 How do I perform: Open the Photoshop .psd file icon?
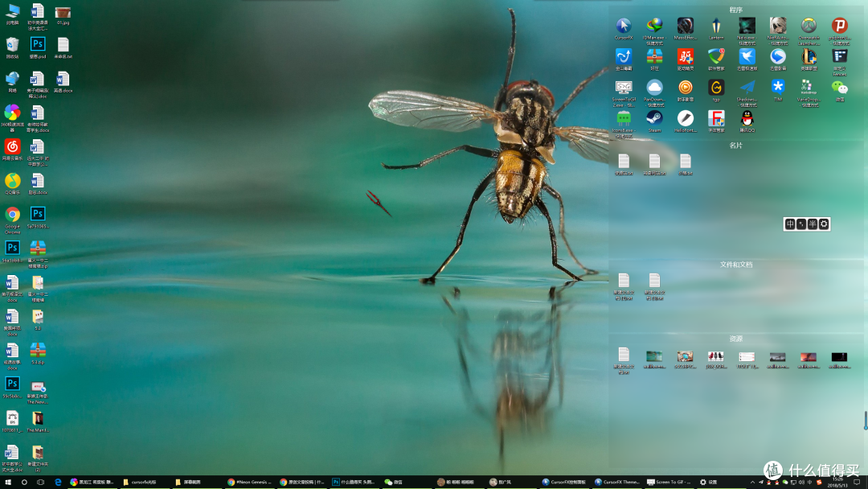pos(38,44)
